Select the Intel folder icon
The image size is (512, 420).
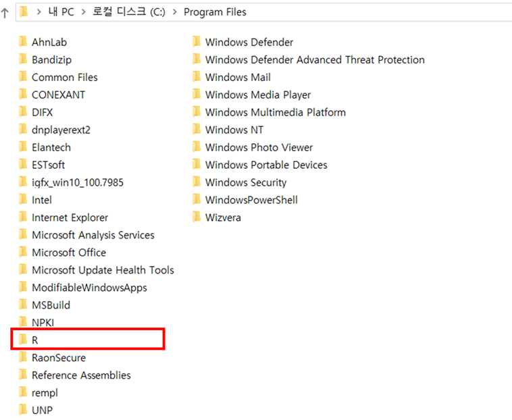pos(23,199)
